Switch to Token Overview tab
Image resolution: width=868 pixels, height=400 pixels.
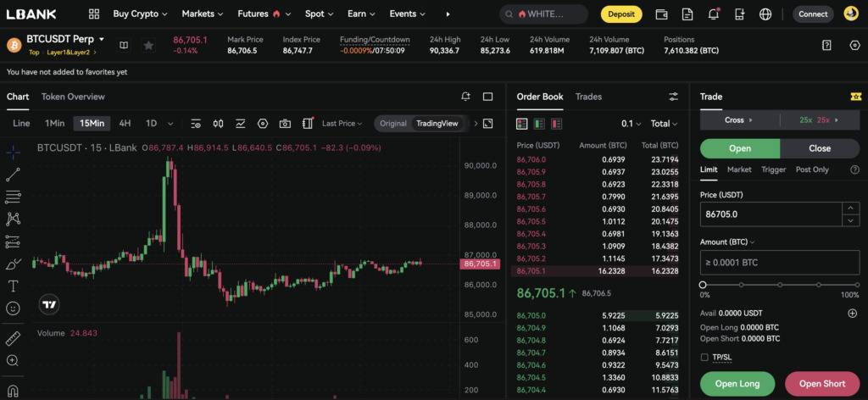click(x=73, y=97)
